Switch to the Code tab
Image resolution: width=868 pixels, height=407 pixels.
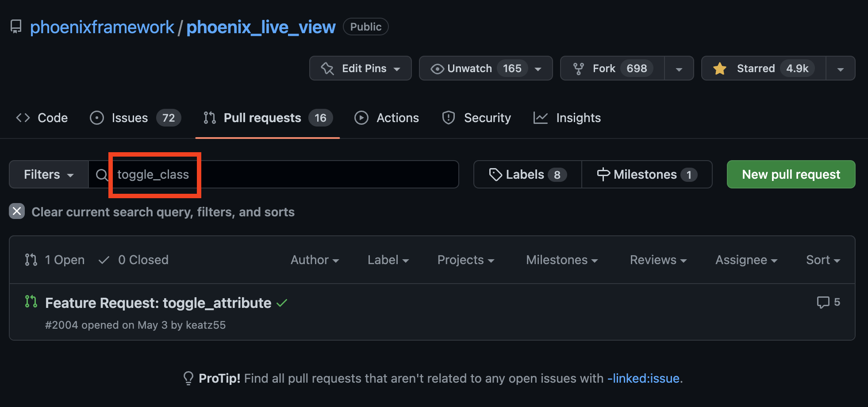(x=42, y=118)
